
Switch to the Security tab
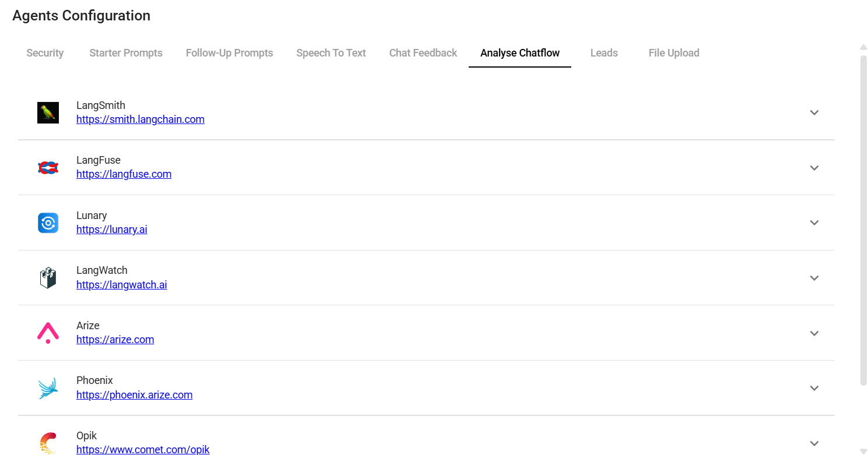tap(45, 52)
